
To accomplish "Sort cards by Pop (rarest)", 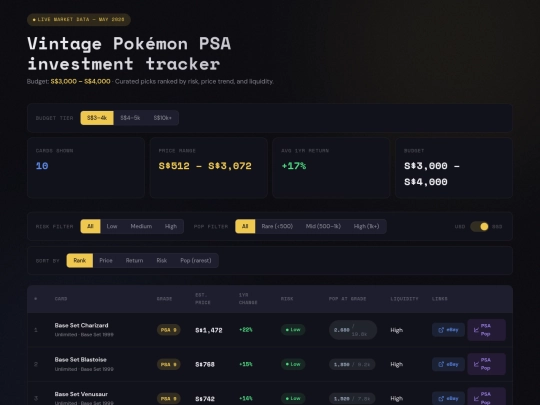I will pos(196,260).
